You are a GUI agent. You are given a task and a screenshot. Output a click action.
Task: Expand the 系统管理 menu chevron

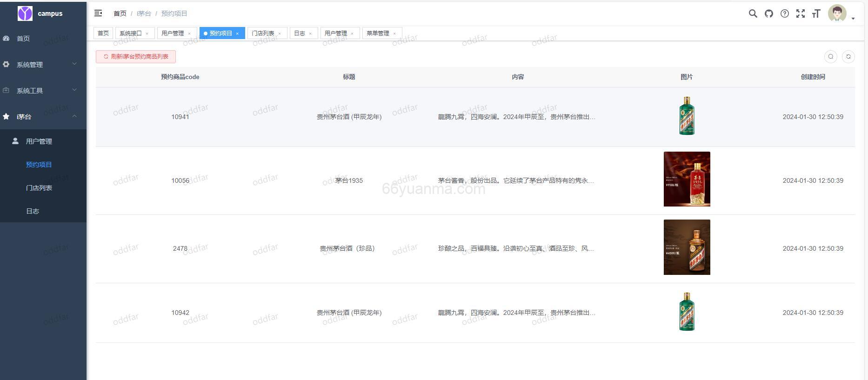point(74,64)
